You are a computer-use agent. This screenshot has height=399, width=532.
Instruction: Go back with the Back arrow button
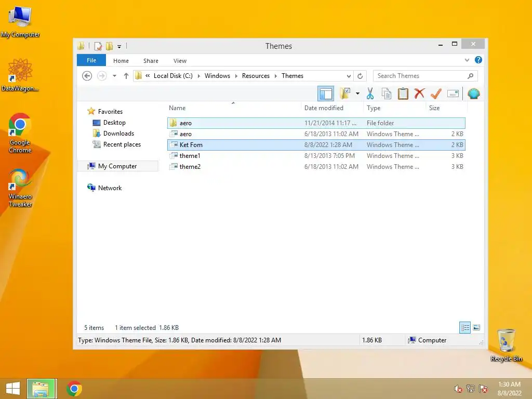[x=87, y=76]
